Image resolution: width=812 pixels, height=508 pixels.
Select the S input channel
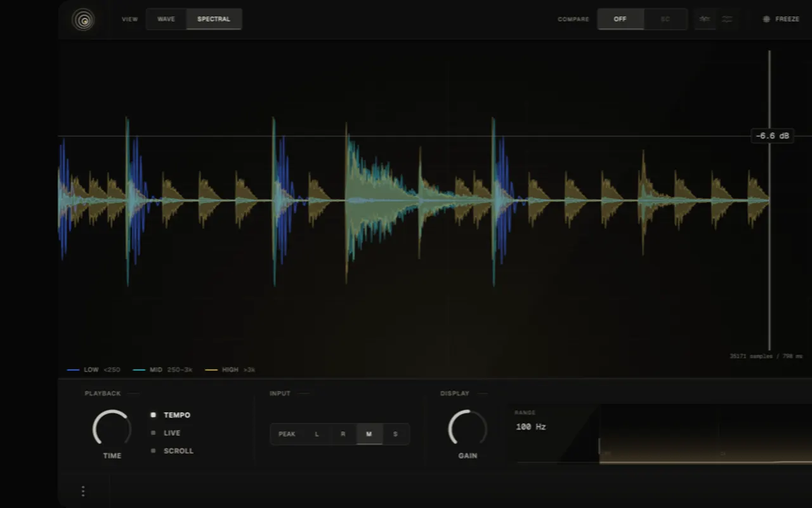tap(395, 434)
